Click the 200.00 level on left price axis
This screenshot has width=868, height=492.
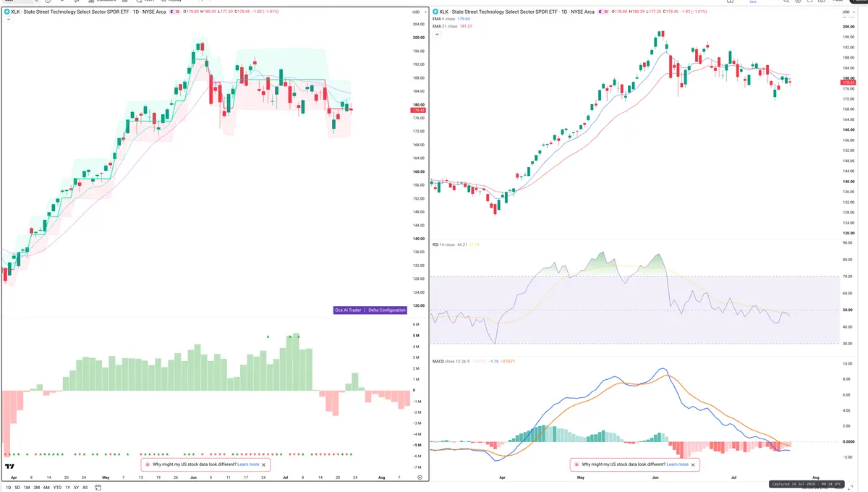click(418, 38)
